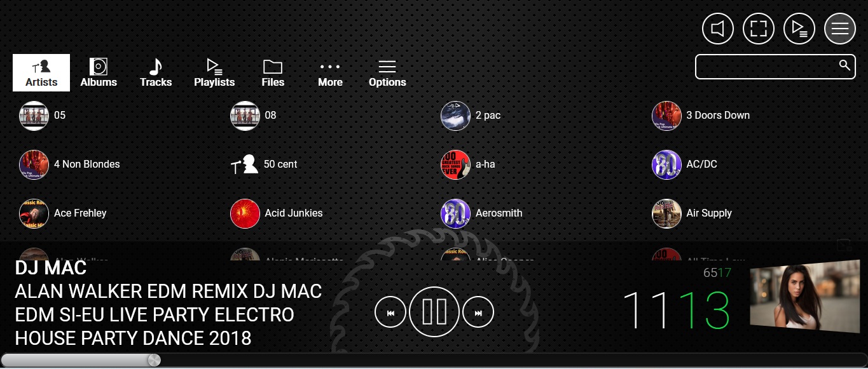868x369 pixels.
Task: Click the 50 cent artist icon
Action: click(x=245, y=164)
